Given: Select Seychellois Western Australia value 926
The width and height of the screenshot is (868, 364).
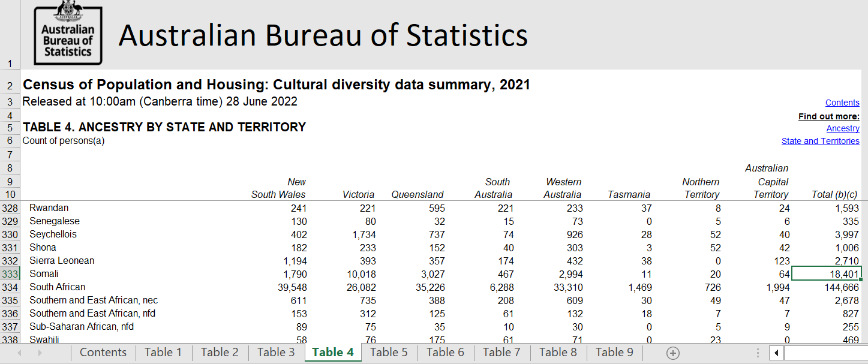Looking at the screenshot, I should pos(574,234).
